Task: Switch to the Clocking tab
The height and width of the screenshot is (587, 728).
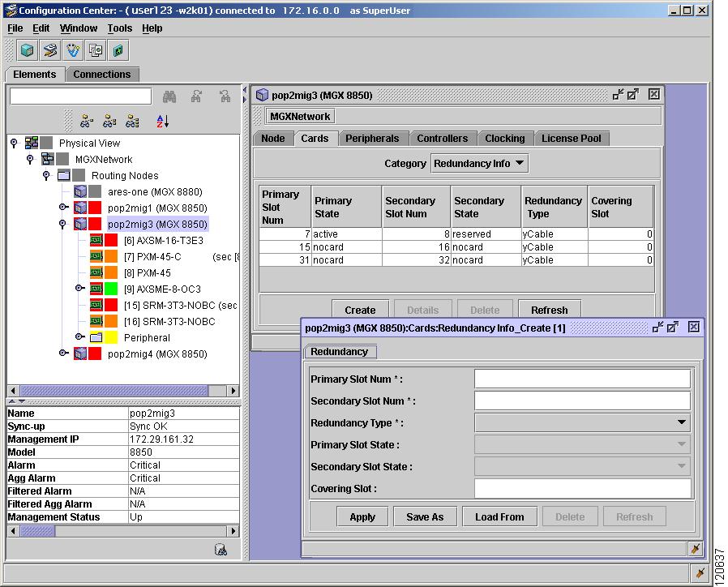Action: pyautogui.click(x=505, y=139)
